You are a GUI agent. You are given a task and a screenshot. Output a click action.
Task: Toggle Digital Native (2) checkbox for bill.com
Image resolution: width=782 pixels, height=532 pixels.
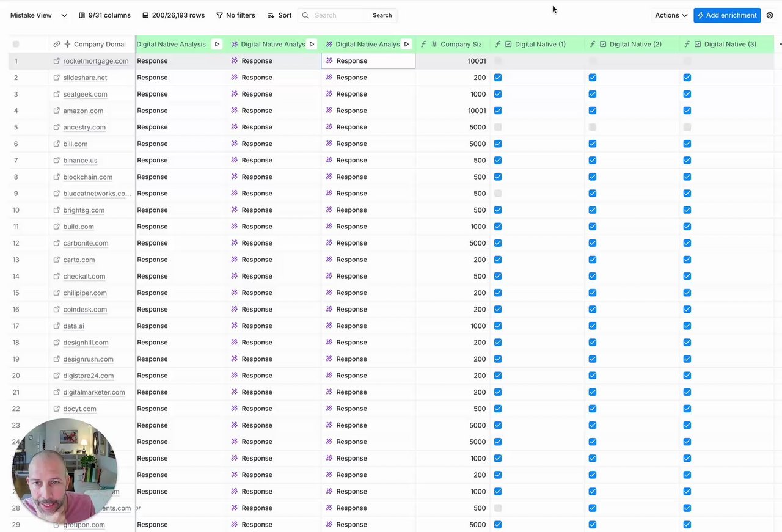[x=593, y=144]
